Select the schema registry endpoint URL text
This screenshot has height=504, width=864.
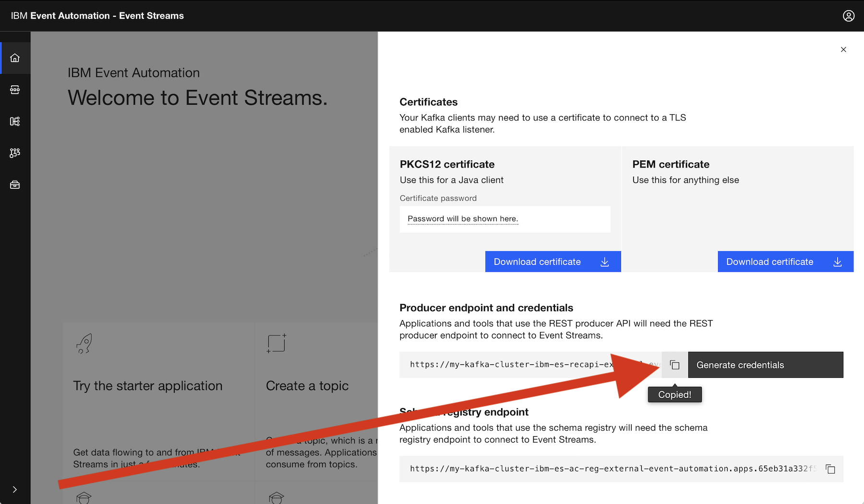[610, 469]
